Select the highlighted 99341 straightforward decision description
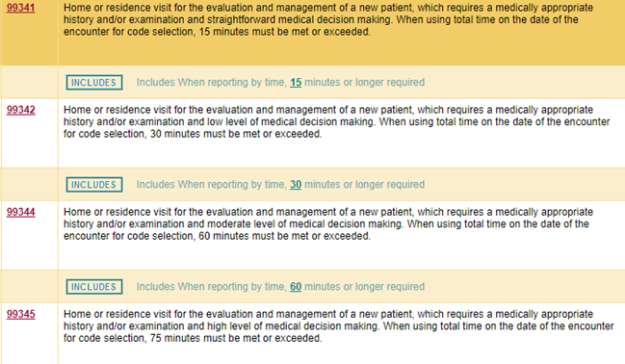625x364 pixels. [x=328, y=20]
